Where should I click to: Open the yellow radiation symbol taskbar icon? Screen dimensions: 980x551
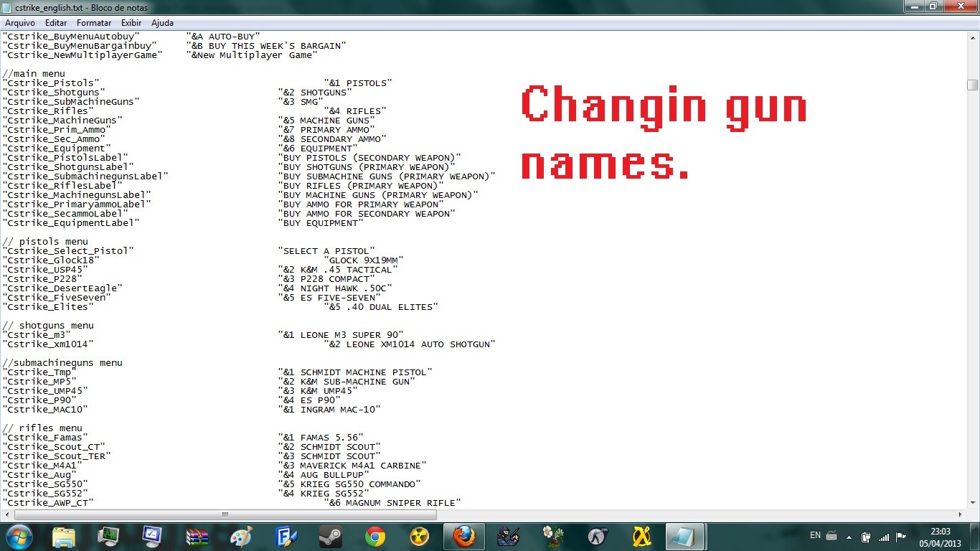pyautogui.click(x=420, y=536)
